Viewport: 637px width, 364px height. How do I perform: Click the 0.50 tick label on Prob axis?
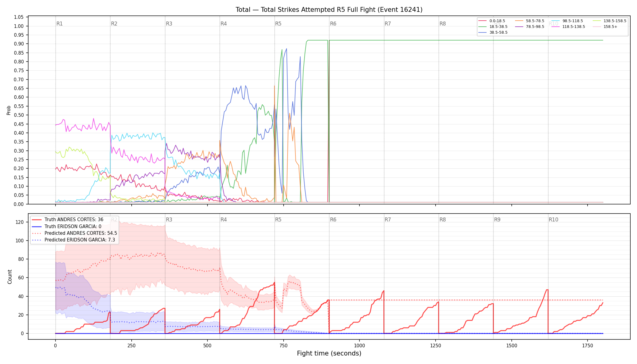19,115
